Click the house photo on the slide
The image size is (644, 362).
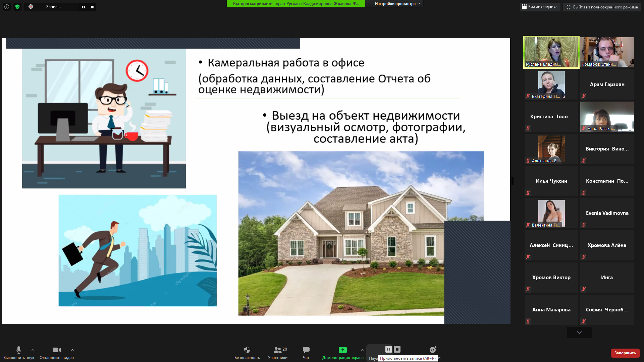(x=361, y=233)
